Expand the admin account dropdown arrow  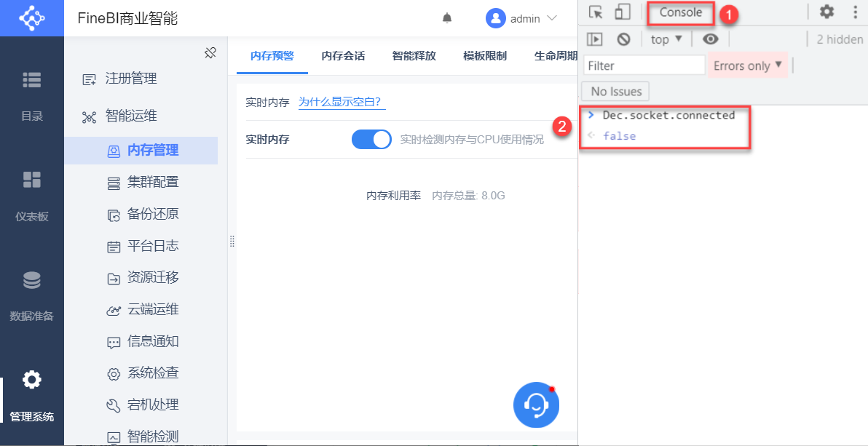point(551,18)
